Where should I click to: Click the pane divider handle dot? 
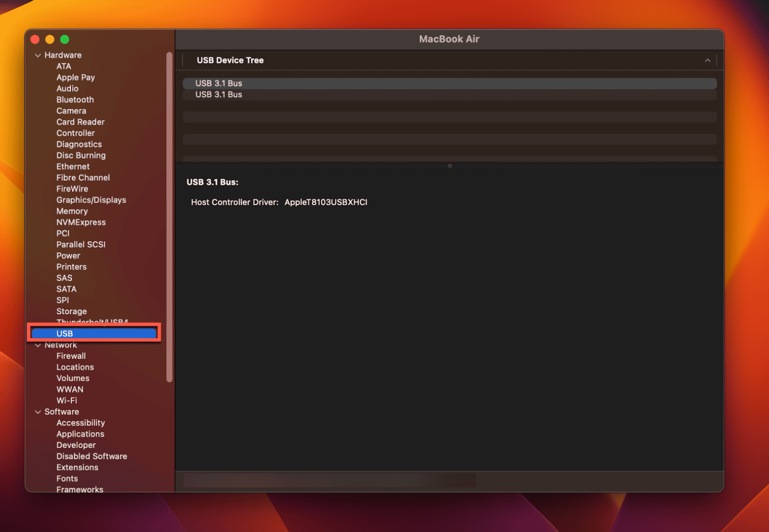(450, 166)
